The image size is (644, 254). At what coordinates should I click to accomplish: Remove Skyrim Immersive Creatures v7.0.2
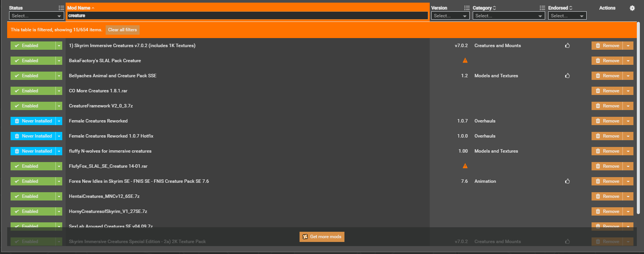point(607,46)
